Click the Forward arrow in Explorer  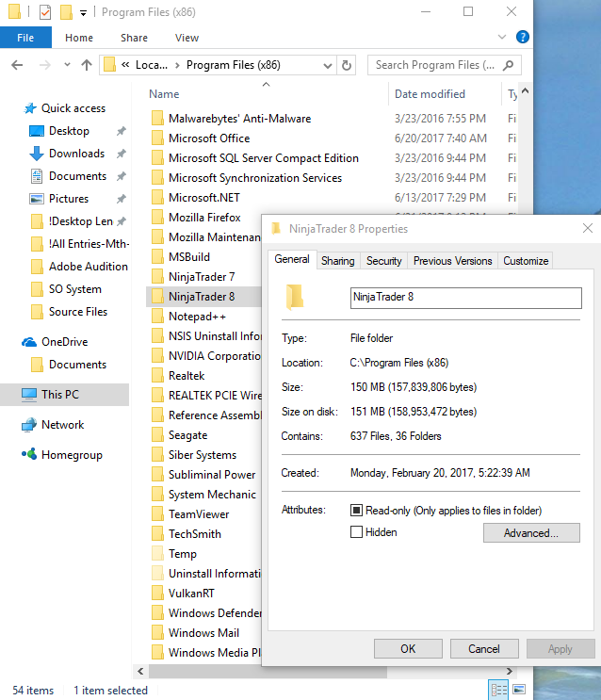[44, 65]
